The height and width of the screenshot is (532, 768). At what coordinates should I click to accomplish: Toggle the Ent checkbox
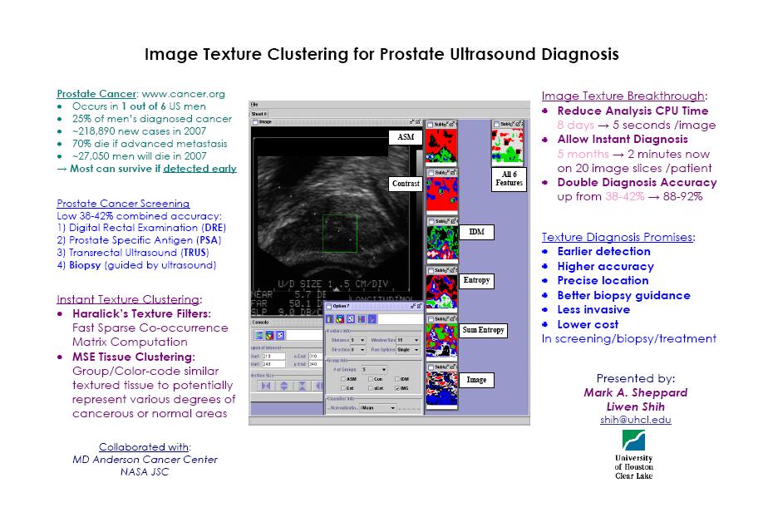(x=342, y=388)
